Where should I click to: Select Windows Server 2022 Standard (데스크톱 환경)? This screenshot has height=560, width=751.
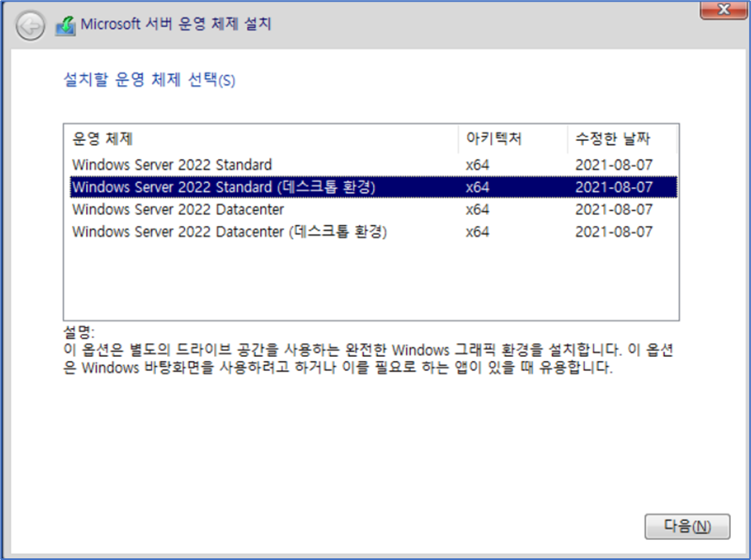point(374,186)
